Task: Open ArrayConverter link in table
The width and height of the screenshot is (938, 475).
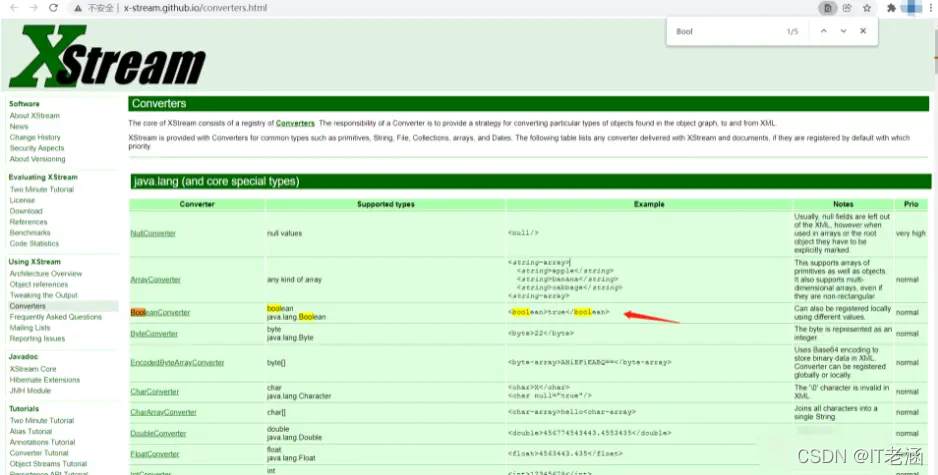Action: [x=156, y=279]
